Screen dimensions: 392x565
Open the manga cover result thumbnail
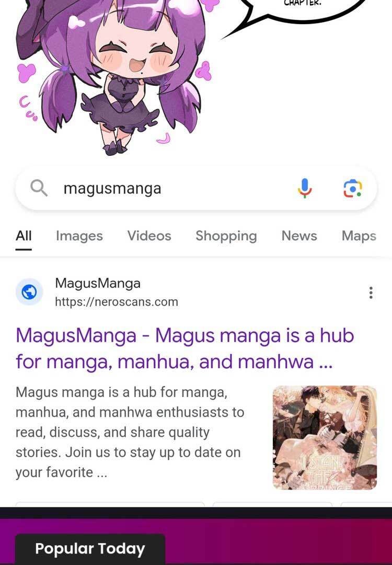click(x=325, y=438)
